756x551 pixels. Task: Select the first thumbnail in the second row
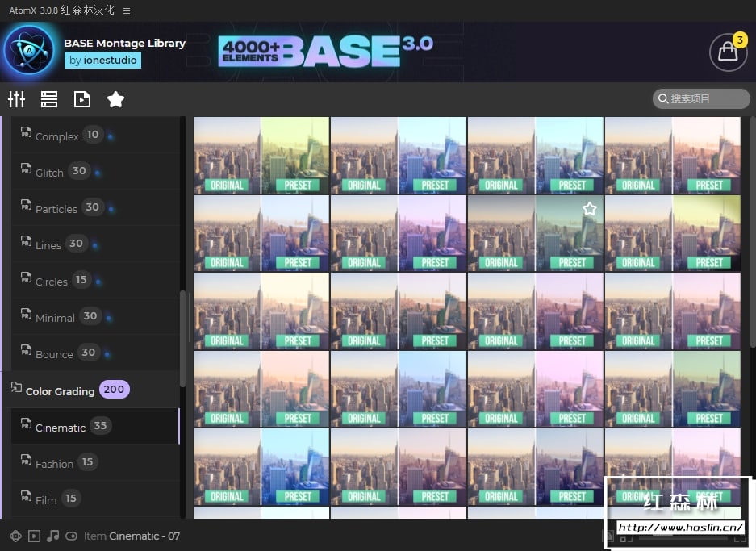point(261,233)
